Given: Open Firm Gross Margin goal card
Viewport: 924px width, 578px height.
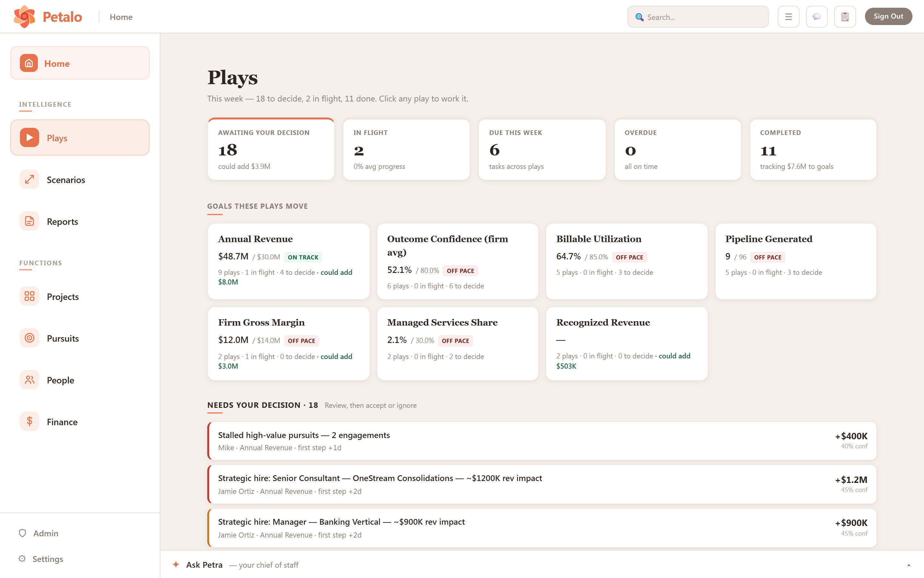Looking at the screenshot, I should tap(289, 343).
